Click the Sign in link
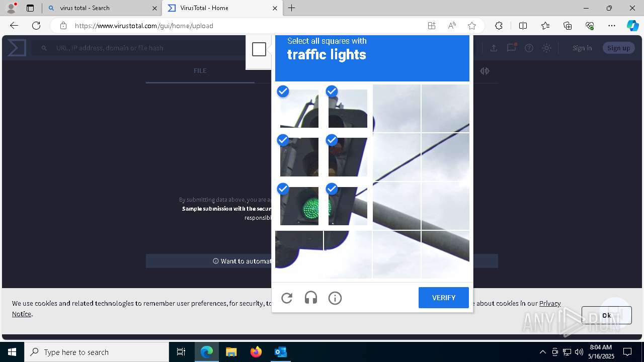 pyautogui.click(x=582, y=48)
